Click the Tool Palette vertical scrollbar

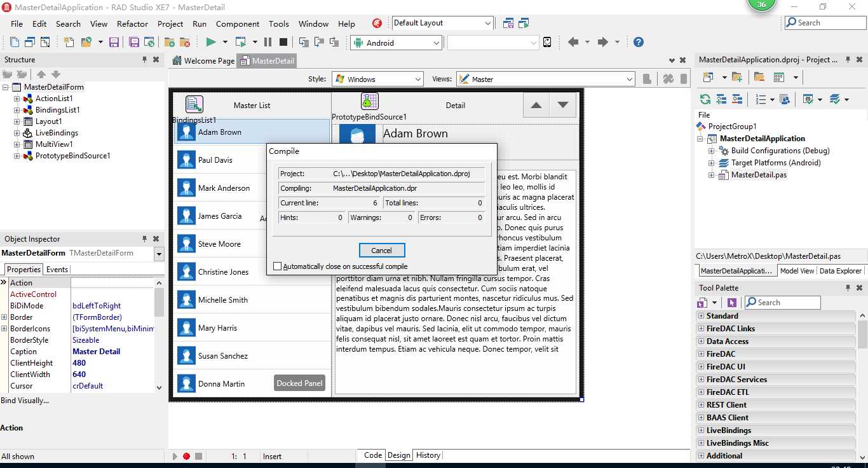[x=862, y=385]
